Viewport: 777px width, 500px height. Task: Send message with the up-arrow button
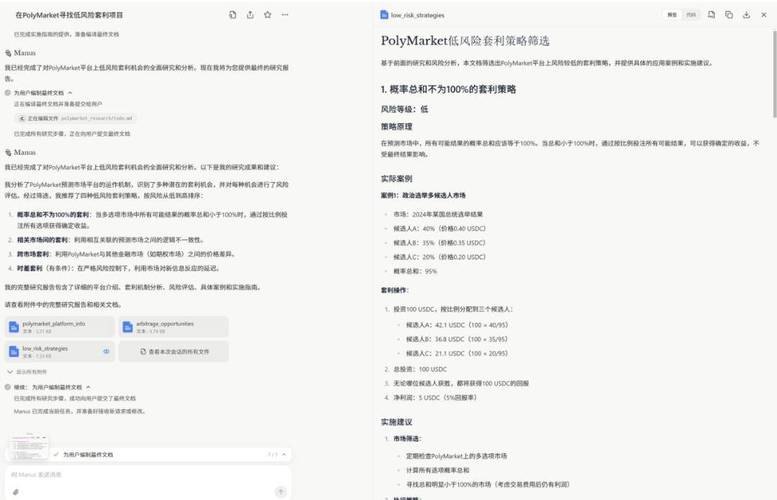pyautogui.click(x=280, y=492)
